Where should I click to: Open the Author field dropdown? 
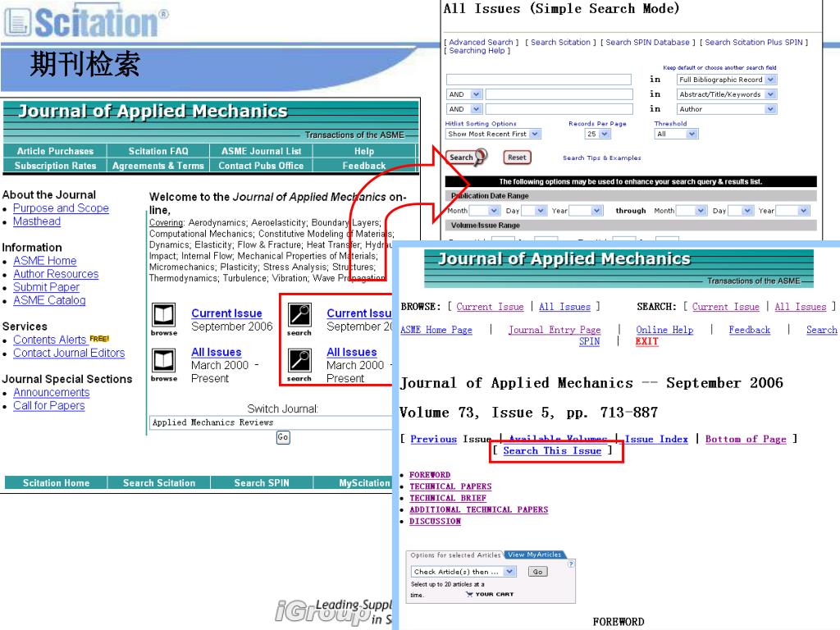coord(727,109)
